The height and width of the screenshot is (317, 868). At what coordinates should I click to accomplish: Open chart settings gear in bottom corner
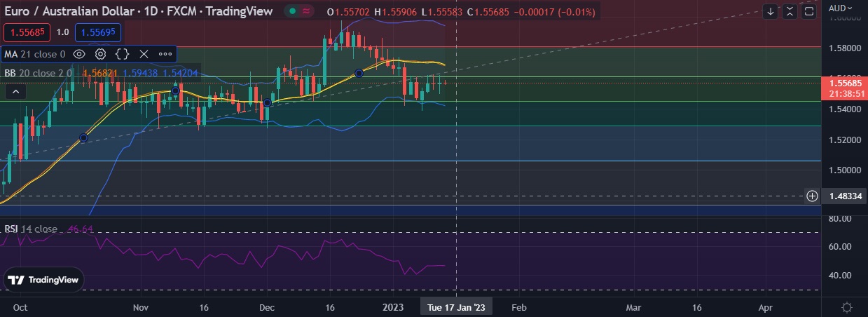(x=846, y=307)
